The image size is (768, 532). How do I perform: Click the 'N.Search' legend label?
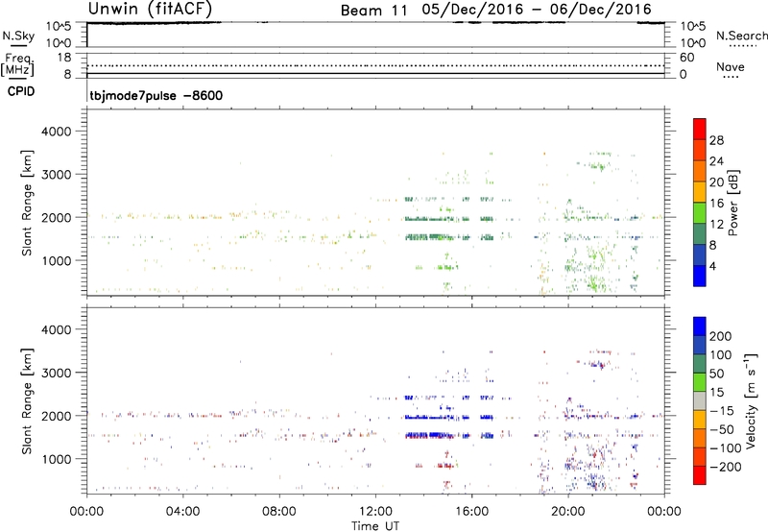tap(741, 36)
